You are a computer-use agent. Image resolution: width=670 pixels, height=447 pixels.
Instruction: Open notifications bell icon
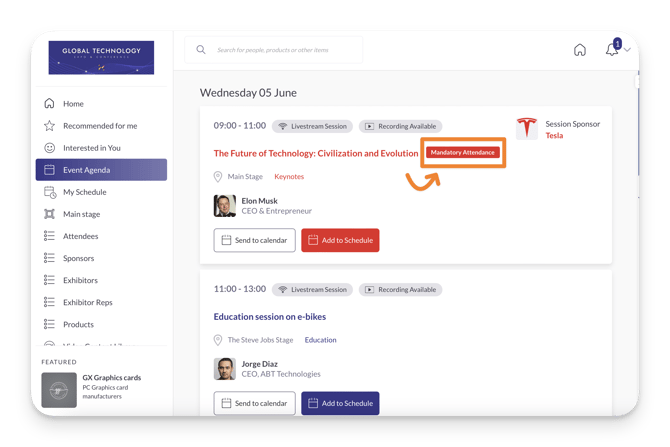click(611, 50)
